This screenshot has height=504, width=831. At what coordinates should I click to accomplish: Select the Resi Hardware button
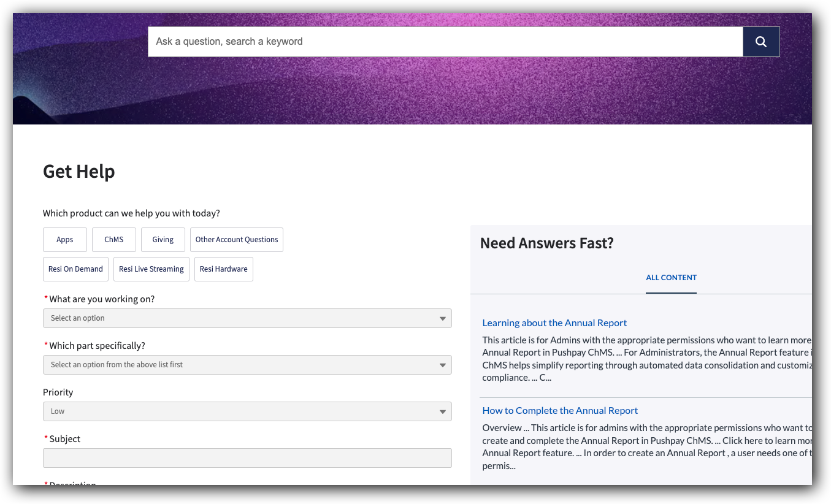(224, 269)
